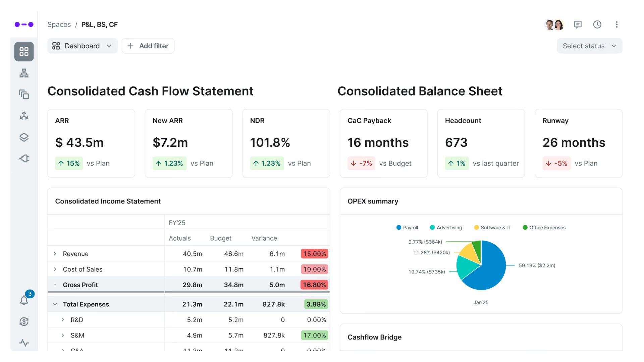The image size is (644, 362).
Task: Open the currency sync sidebar icon
Action: pos(24,321)
